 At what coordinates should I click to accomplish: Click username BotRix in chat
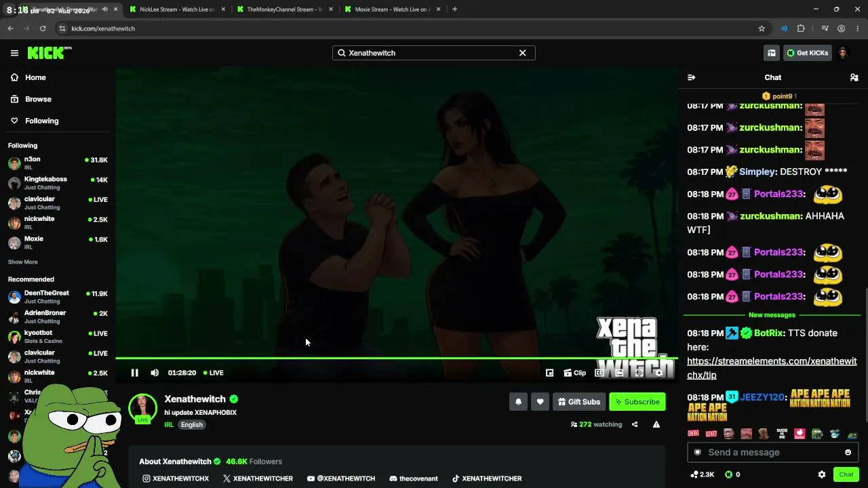click(769, 333)
